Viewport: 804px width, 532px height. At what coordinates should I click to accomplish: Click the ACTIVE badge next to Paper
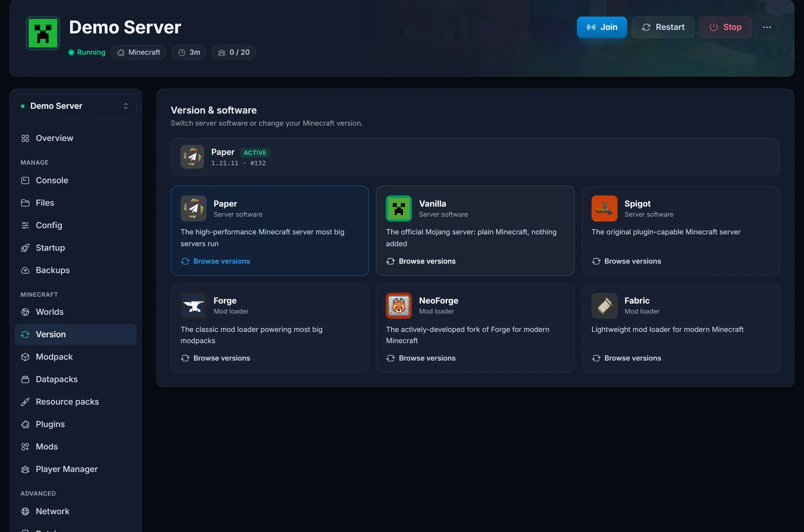coord(255,153)
